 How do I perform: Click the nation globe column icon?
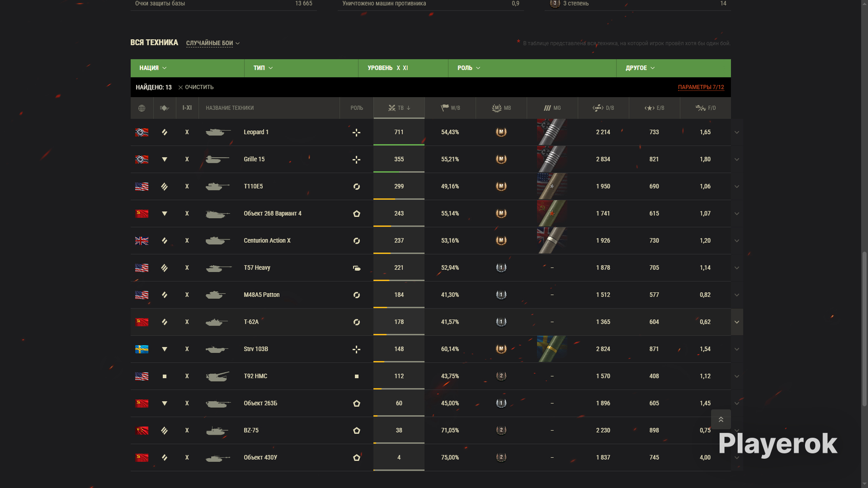coord(142,108)
